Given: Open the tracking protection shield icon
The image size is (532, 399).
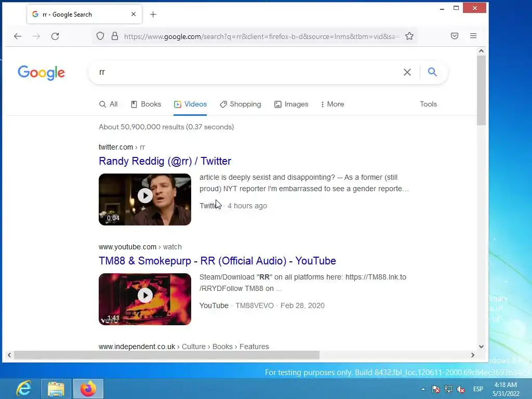Looking at the screenshot, I should click(x=100, y=36).
